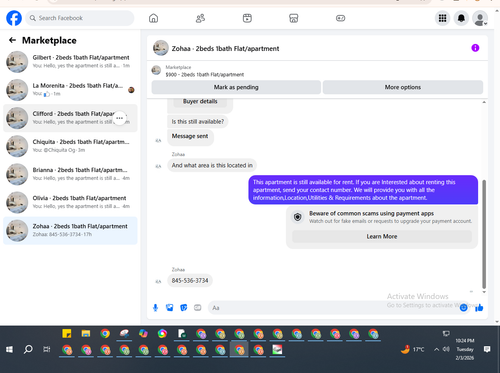Open the $900 2beds listing link

(204, 75)
